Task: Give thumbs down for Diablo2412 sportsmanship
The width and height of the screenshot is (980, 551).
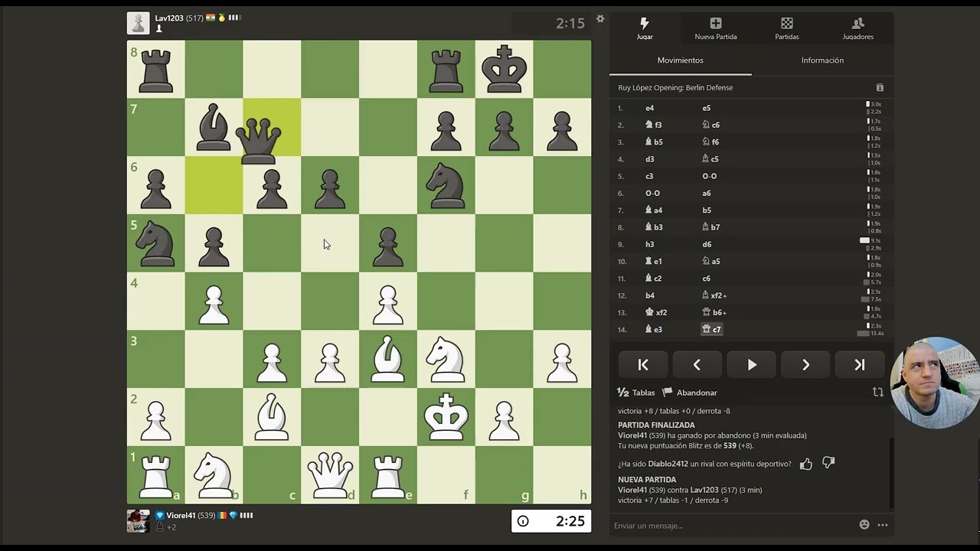Action: pyautogui.click(x=828, y=463)
